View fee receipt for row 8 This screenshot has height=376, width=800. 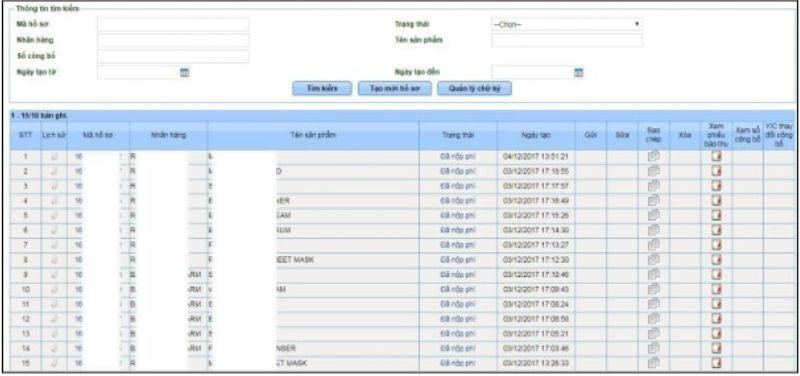coord(717,260)
